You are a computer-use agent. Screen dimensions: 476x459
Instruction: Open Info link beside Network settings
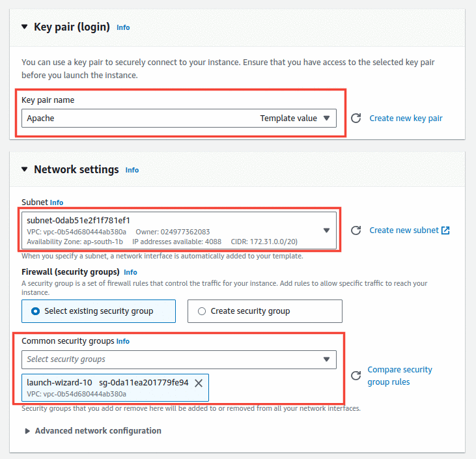click(x=132, y=171)
